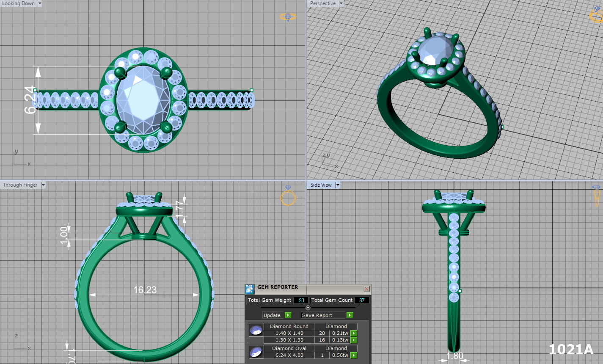Click the ring icon in Through Finger viewport
603x364 pixels.
coord(288,197)
